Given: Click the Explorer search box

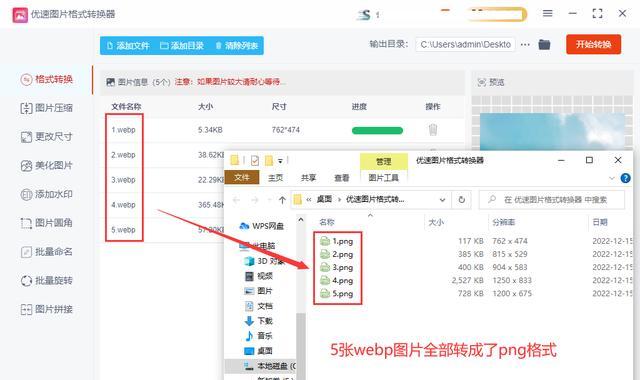Looking at the screenshot, I should tap(552, 200).
